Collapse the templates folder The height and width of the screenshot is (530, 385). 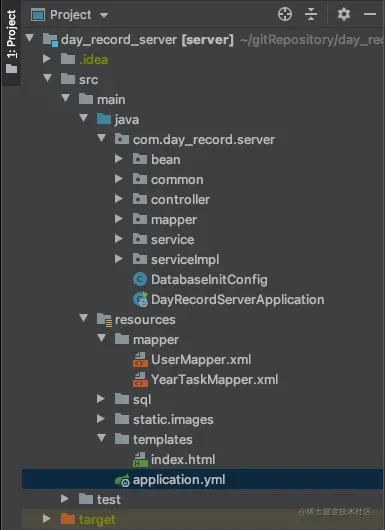coord(101,438)
